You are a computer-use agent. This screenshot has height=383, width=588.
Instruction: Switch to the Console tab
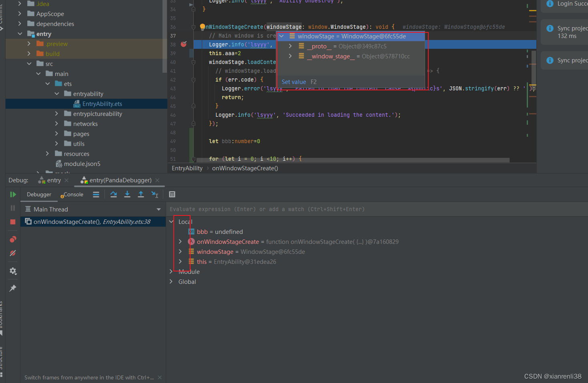(x=72, y=194)
